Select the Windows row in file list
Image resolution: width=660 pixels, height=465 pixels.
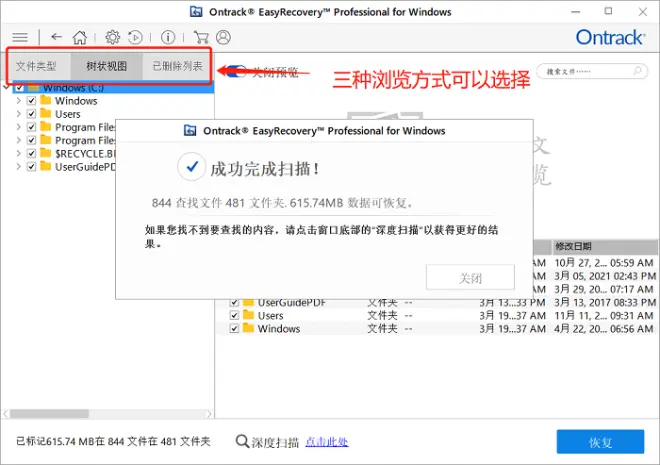(x=436, y=328)
